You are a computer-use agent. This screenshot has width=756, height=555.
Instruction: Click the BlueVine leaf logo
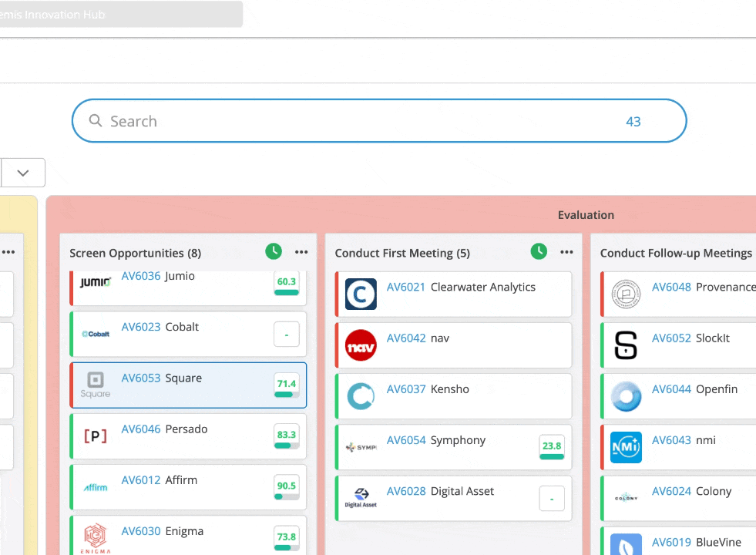626,544
